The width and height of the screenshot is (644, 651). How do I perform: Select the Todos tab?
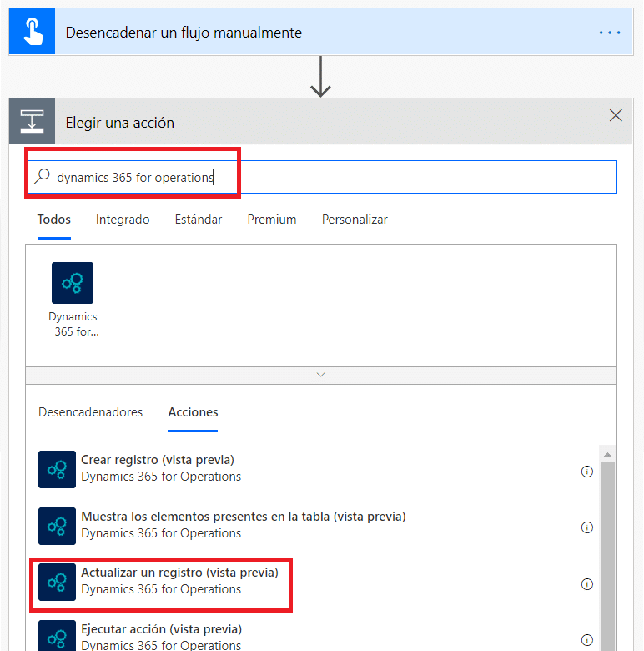click(x=54, y=220)
